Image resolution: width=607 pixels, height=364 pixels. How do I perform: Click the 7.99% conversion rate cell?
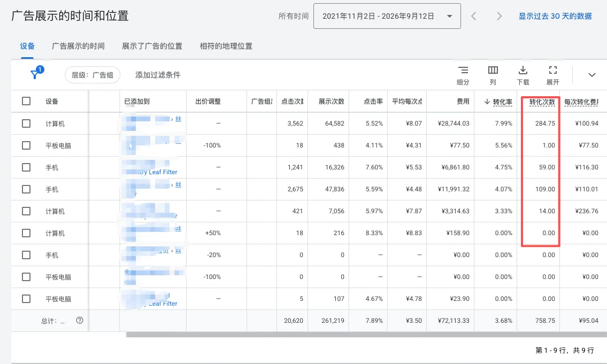coord(503,123)
